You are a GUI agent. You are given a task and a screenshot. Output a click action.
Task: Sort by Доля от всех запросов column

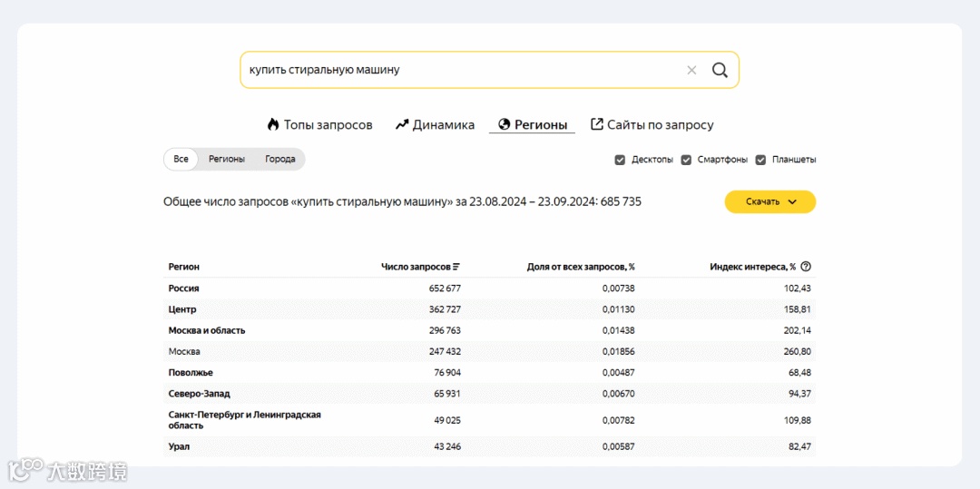(x=581, y=267)
